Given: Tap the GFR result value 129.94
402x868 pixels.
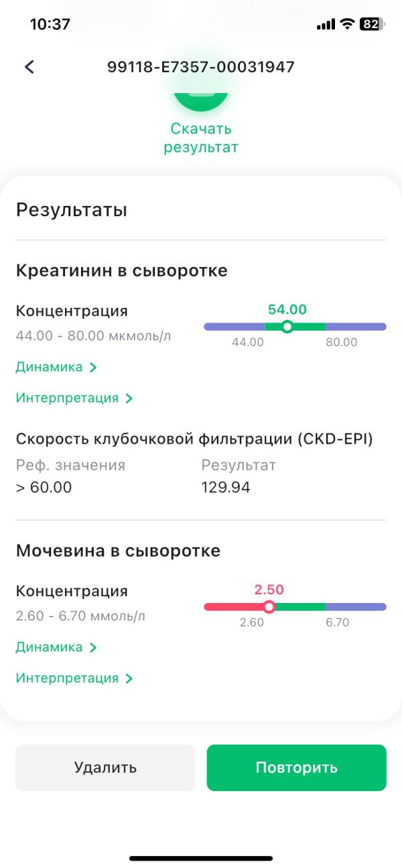Looking at the screenshot, I should tap(226, 487).
